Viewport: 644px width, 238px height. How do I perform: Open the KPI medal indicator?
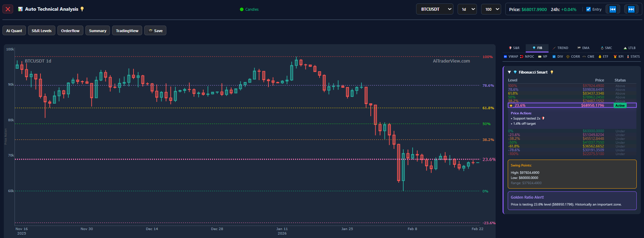tap(618, 57)
